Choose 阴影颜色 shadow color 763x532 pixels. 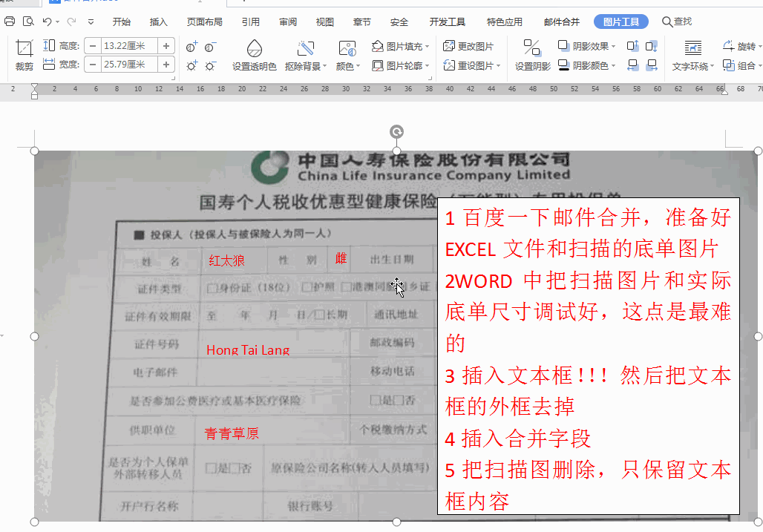click(587, 65)
